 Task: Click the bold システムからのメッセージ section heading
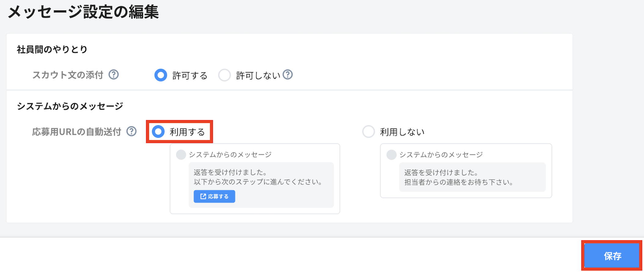pyautogui.click(x=70, y=106)
